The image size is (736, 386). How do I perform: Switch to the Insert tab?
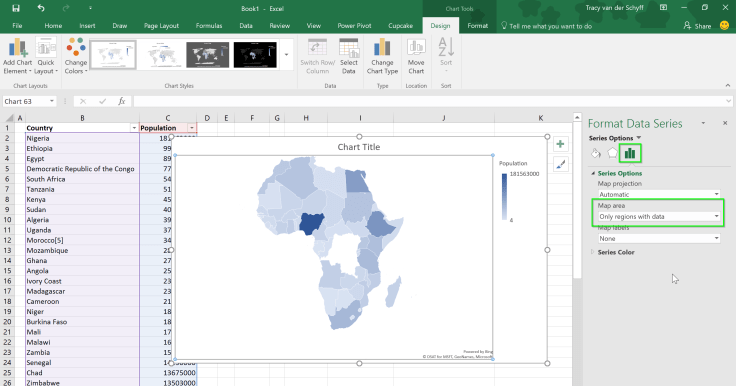coord(87,25)
